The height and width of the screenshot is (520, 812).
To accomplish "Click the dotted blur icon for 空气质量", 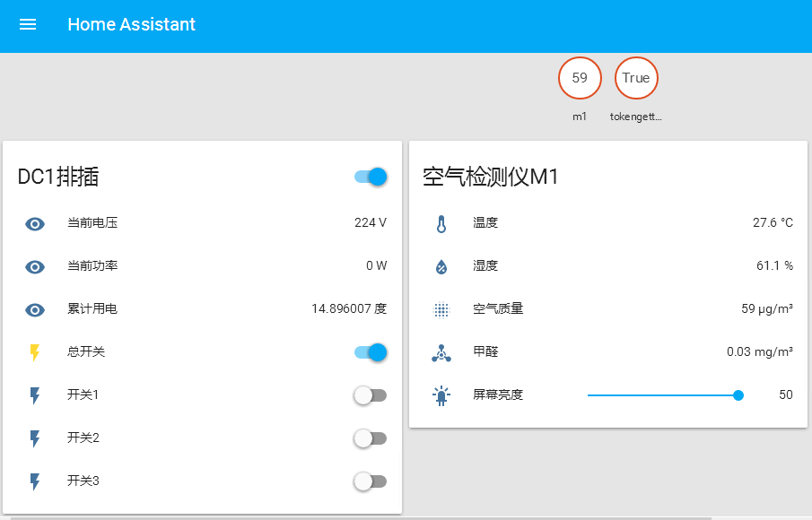I will coord(441,310).
